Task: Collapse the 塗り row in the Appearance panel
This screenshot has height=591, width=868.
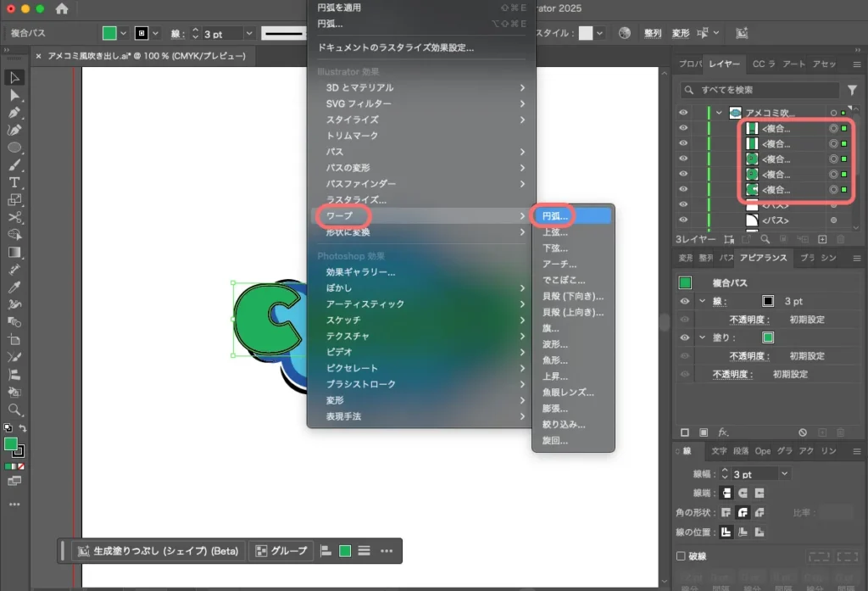Action: 703,337
